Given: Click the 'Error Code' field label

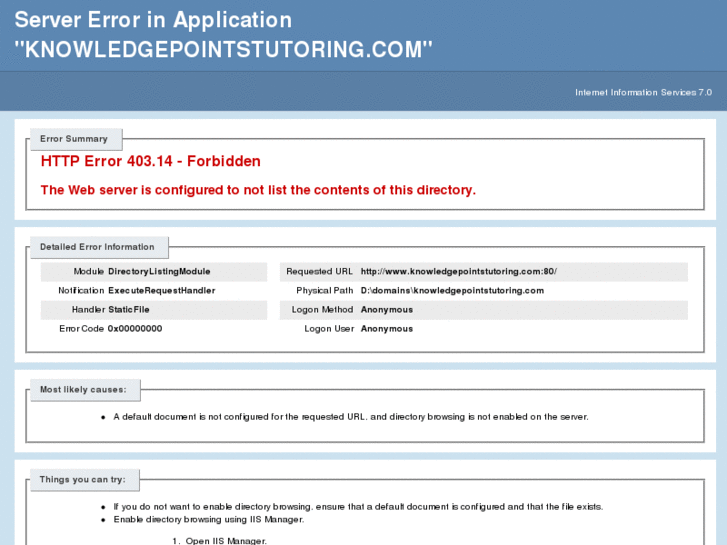Looking at the screenshot, I should 81,328.
